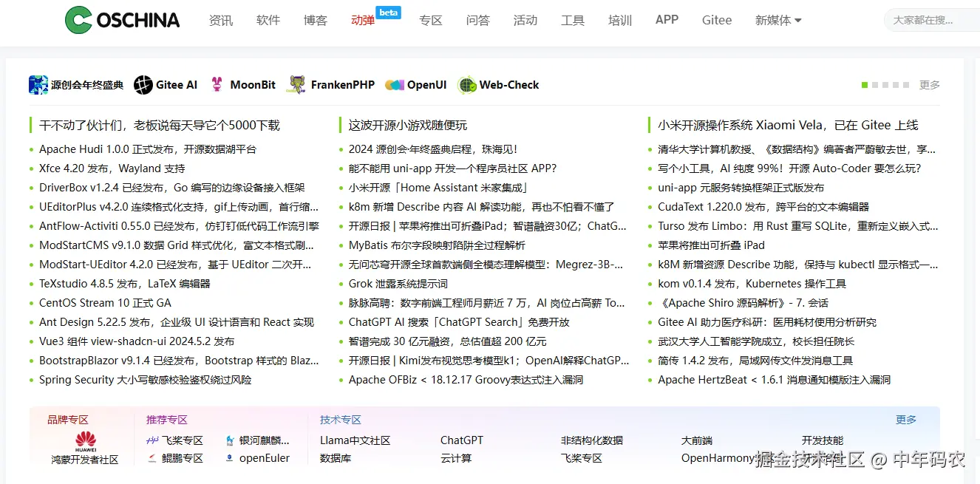Open the 培训 nav item
This screenshot has width=980, height=484.
coord(620,20)
